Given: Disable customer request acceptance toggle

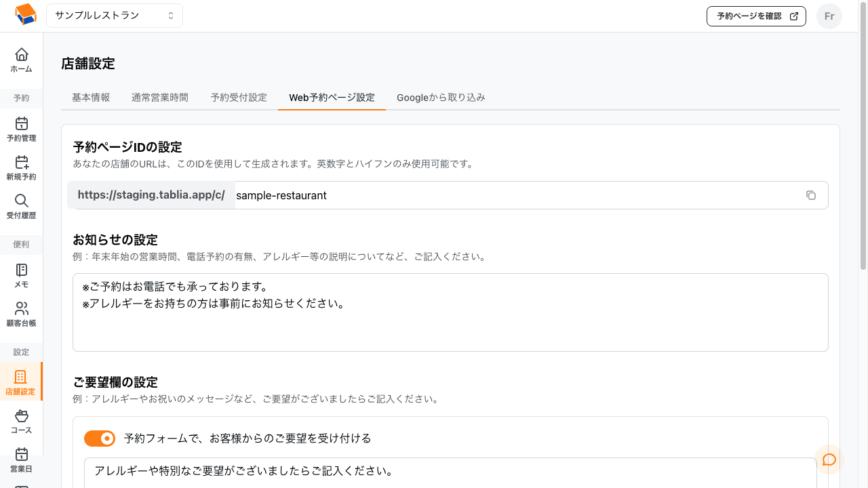Looking at the screenshot, I should pos(99,439).
